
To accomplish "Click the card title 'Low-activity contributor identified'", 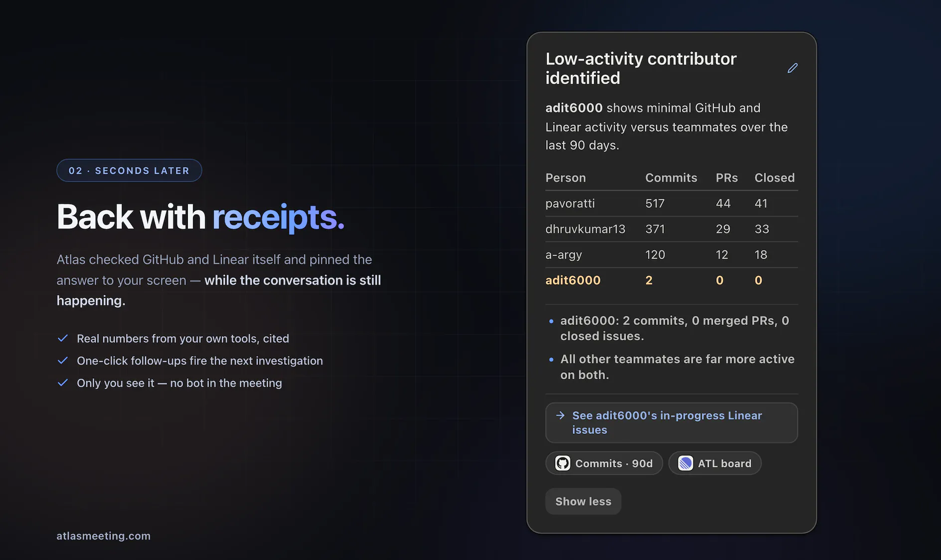I will click(x=641, y=68).
